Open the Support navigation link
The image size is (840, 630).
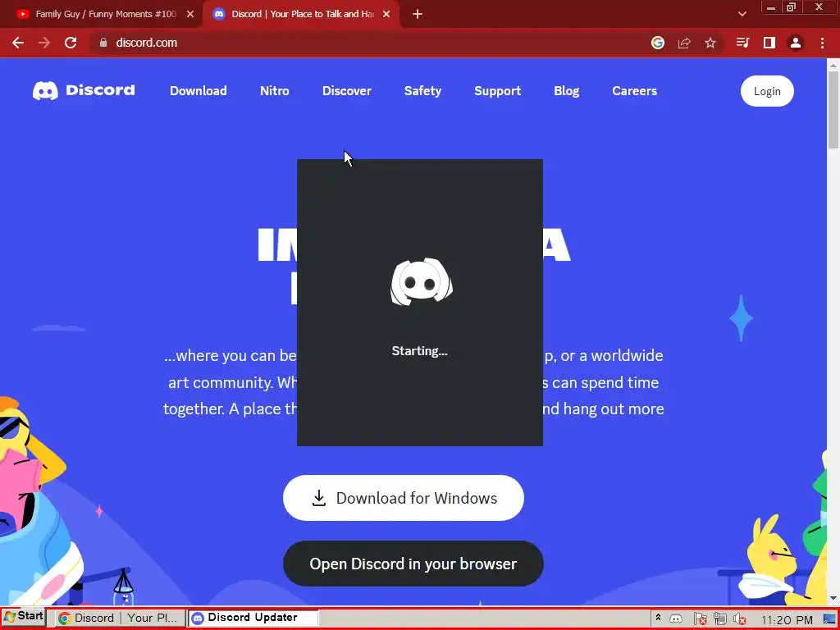(x=498, y=91)
